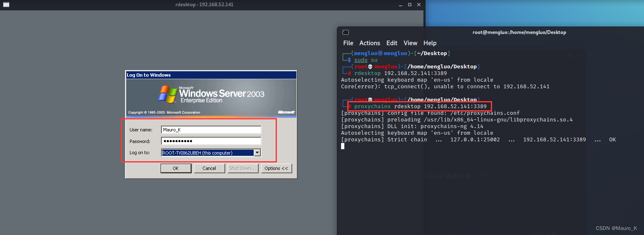Click the first 'Autoselecting keyboard map' line
This screenshot has width=644, height=235.
pos(417,80)
